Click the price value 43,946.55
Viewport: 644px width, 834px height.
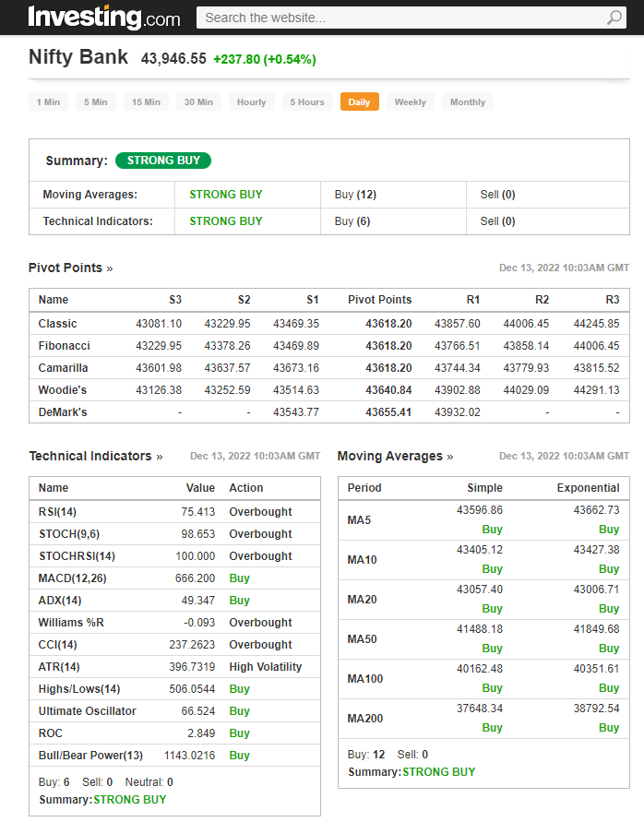pyautogui.click(x=173, y=58)
